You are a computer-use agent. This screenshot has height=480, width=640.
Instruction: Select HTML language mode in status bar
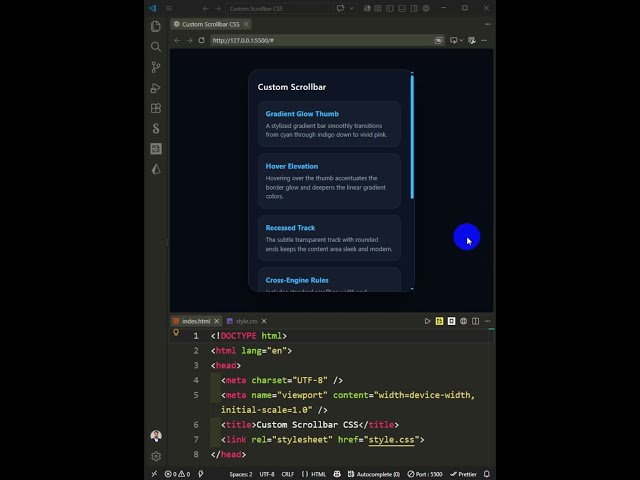[x=314, y=474]
